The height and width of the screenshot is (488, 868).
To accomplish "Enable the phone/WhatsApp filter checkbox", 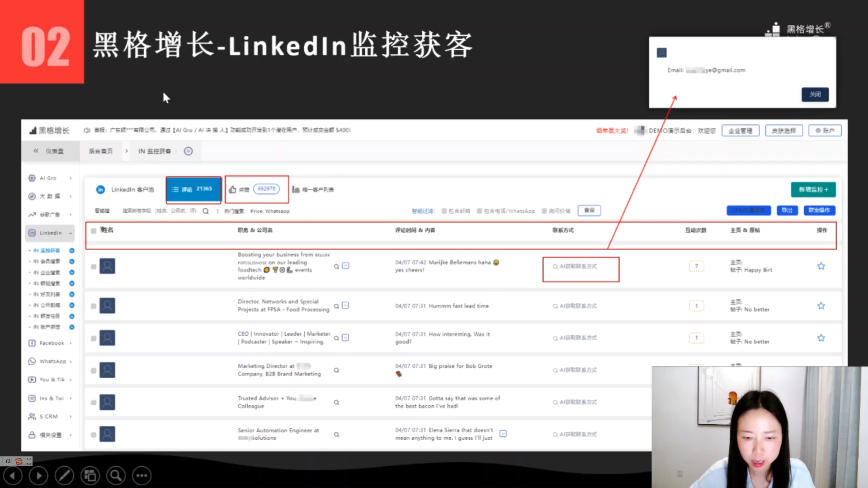I will [x=480, y=211].
